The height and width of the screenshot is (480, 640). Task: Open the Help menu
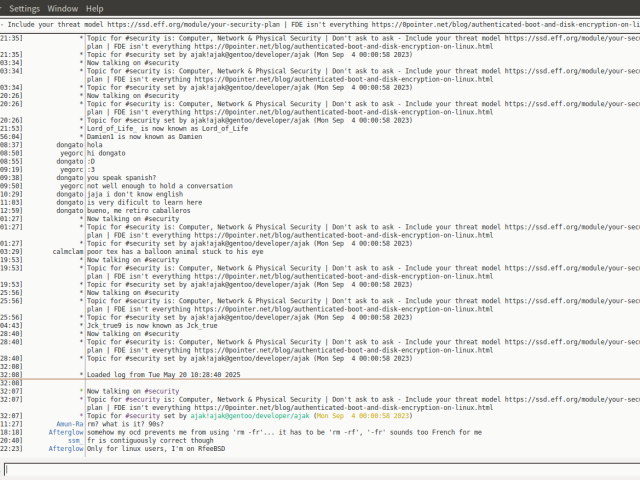pos(94,8)
